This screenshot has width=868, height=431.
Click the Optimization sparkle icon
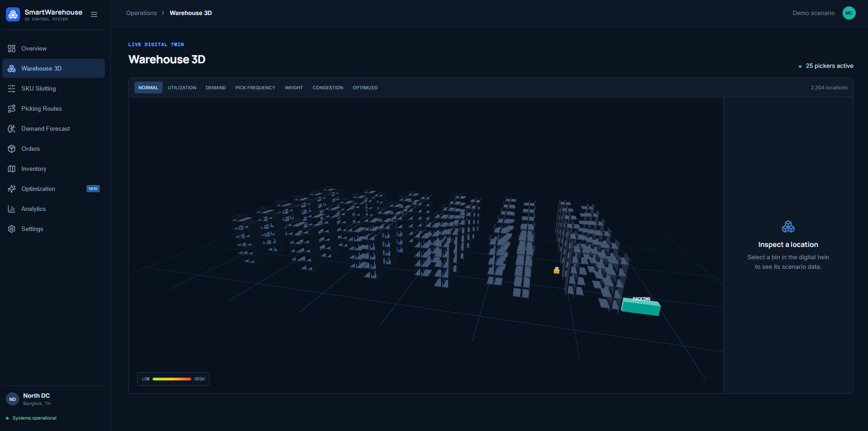pos(12,189)
